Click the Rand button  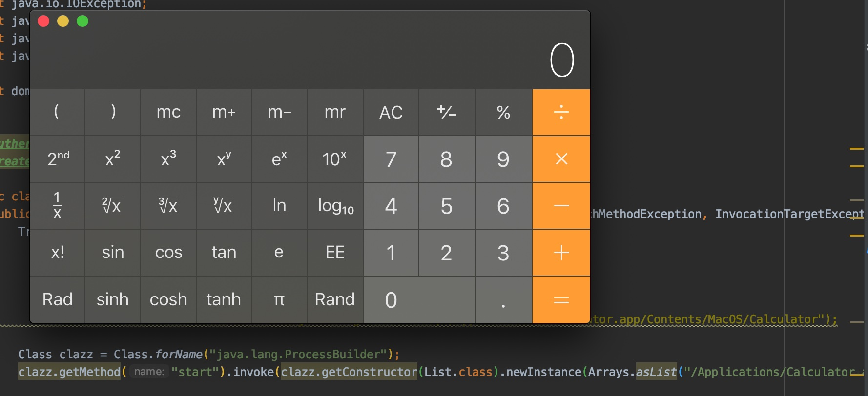click(335, 299)
